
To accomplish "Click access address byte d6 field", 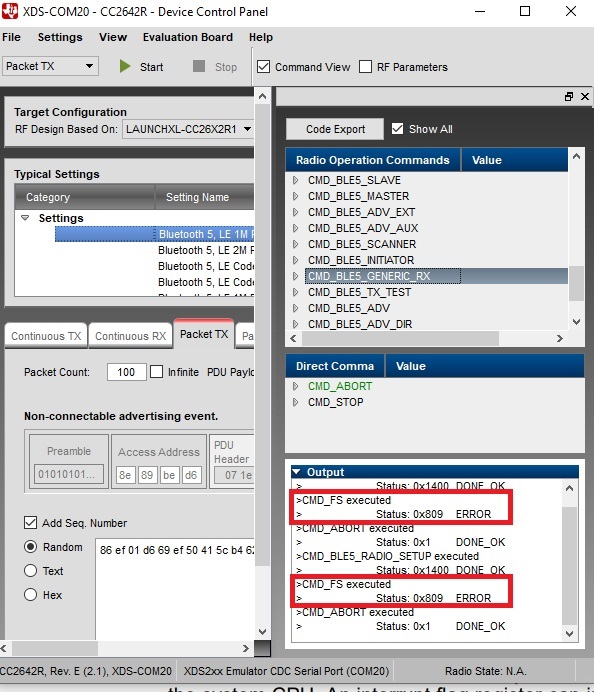I will pyautogui.click(x=191, y=475).
